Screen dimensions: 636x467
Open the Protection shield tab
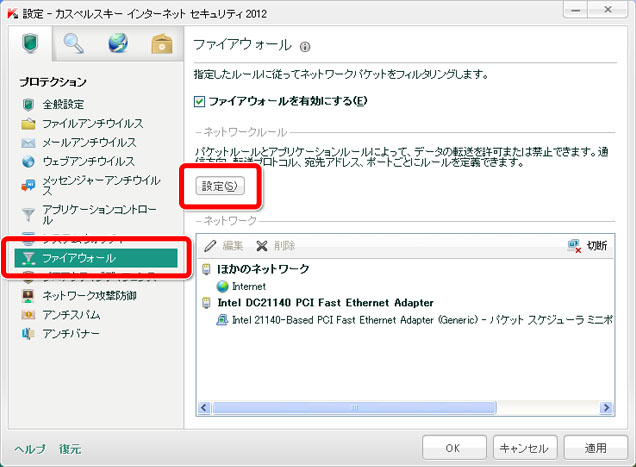coord(30,43)
